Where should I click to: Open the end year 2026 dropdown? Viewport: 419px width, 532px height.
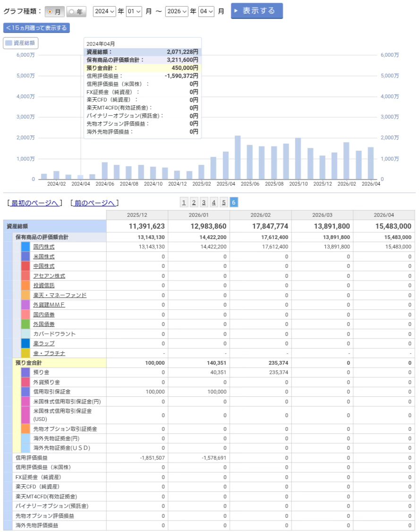click(177, 11)
